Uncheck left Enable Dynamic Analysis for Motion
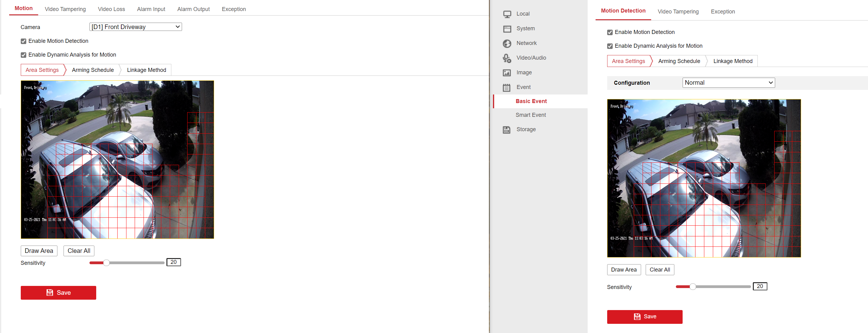The width and height of the screenshot is (868, 333). point(24,55)
